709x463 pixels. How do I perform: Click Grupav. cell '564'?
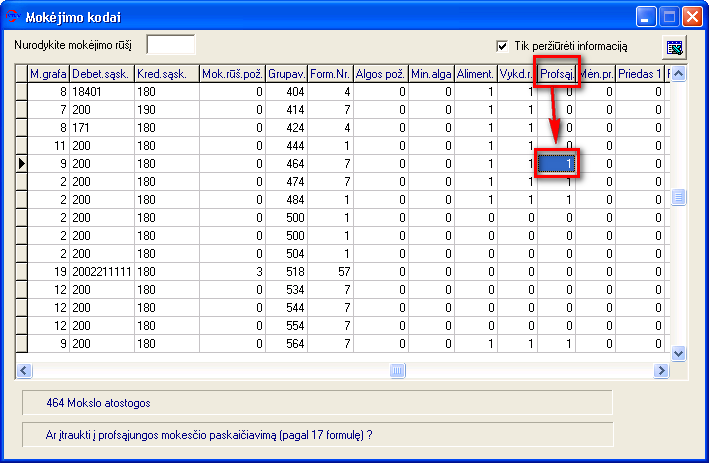pyautogui.click(x=287, y=344)
